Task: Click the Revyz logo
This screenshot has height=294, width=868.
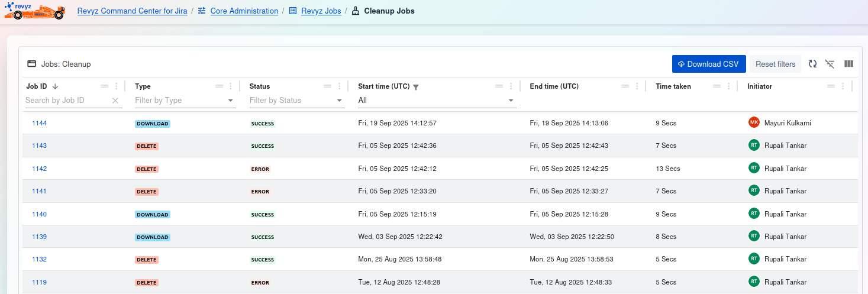Action: point(34,11)
